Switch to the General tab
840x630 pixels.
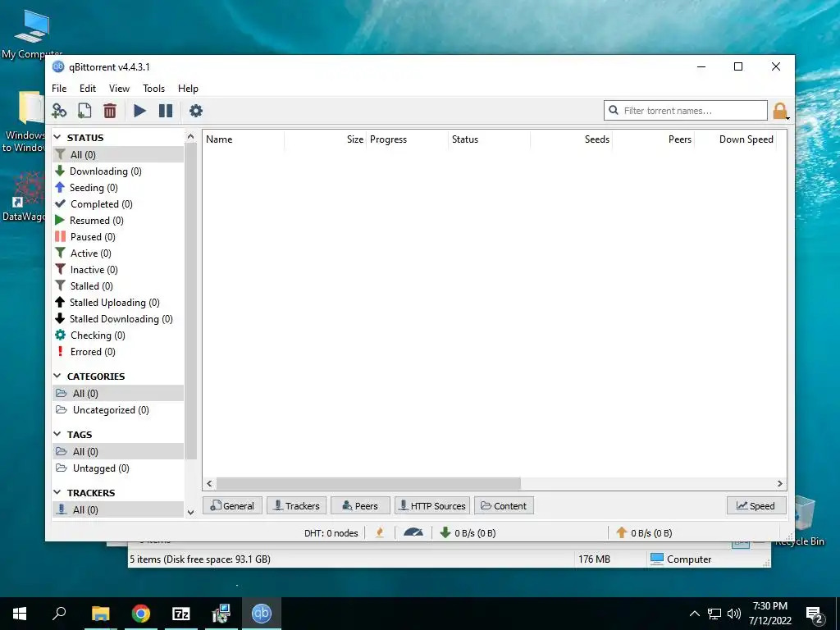pyautogui.click(x=232, y=505)
